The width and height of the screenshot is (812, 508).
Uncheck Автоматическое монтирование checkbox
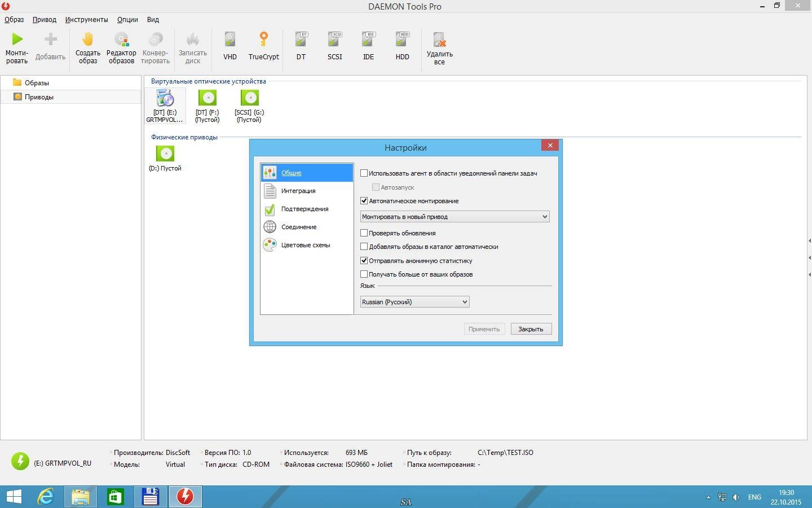point(364,201)
